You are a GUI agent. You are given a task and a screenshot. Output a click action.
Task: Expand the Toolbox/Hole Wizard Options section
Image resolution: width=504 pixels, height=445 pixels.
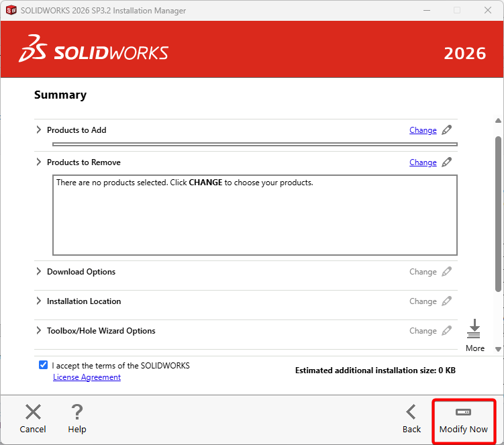pos(38,330)
